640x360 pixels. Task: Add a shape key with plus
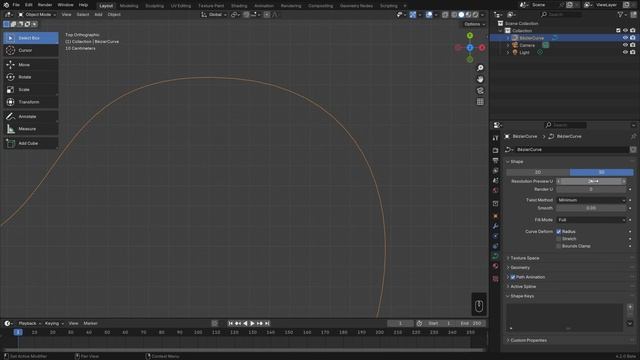coord(630,307)
